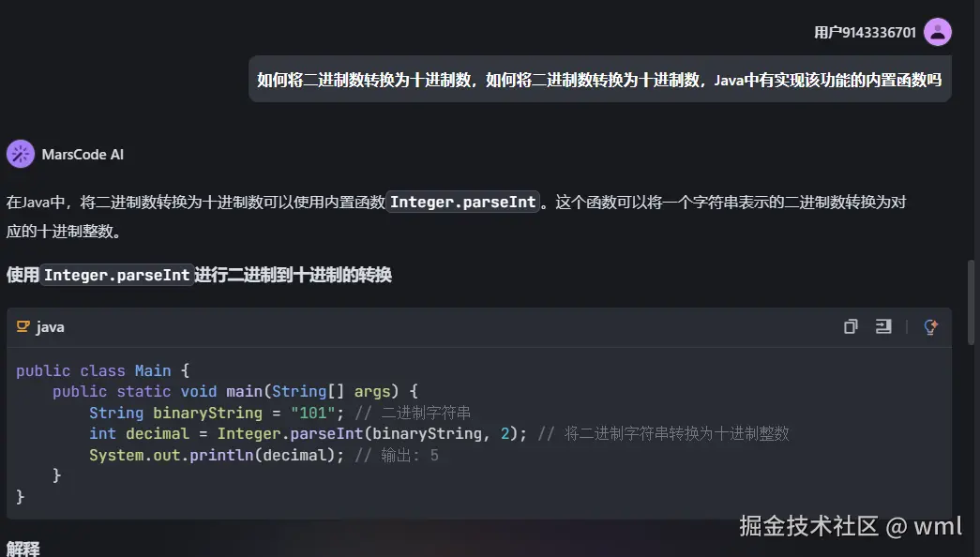The image size is (980, 557).
Task: Click the chat scrollbar thumb
Action: coord(971,302)
